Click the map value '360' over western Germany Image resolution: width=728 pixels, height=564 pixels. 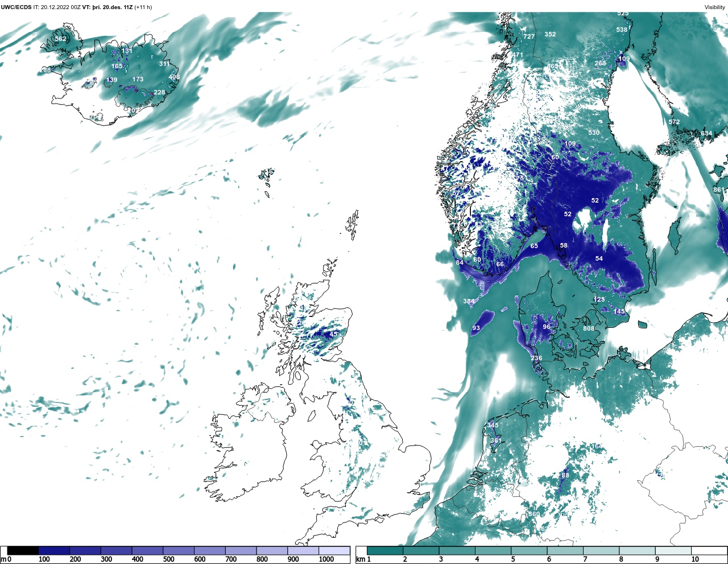coord(534,514)
